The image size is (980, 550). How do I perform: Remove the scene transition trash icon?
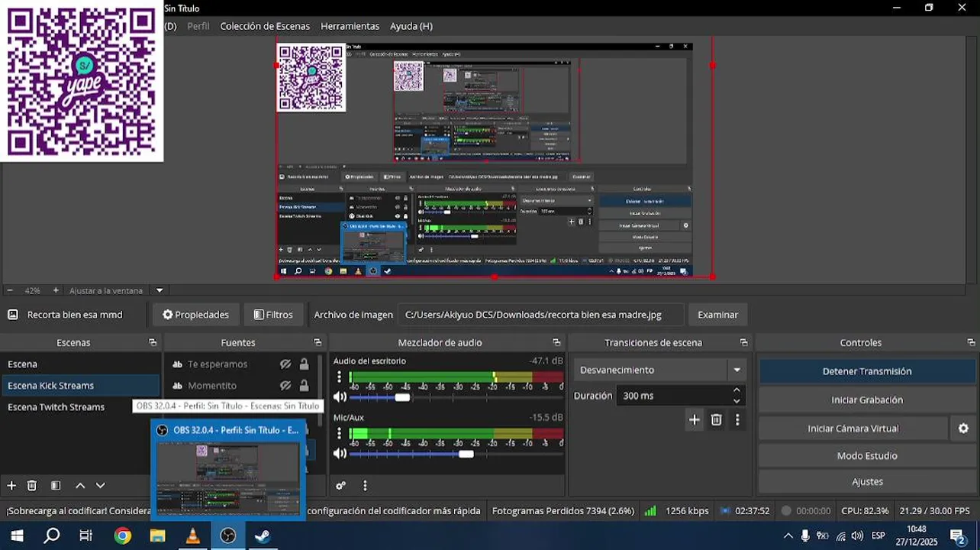[716, 419]
